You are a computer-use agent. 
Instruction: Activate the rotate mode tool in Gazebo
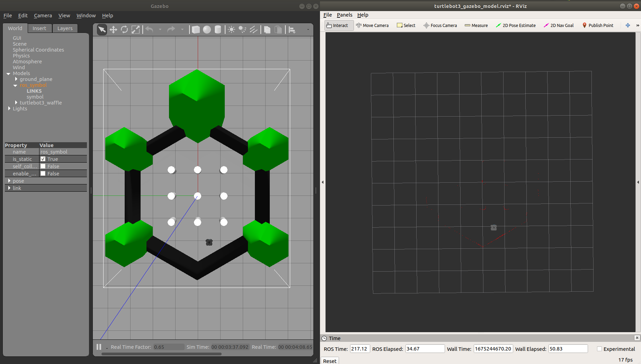pos(124,30)
